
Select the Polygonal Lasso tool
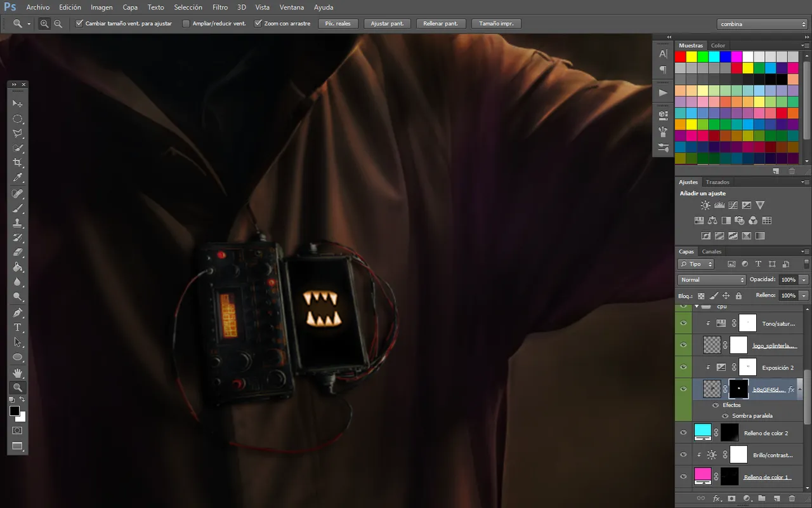(x=18, y=133)
